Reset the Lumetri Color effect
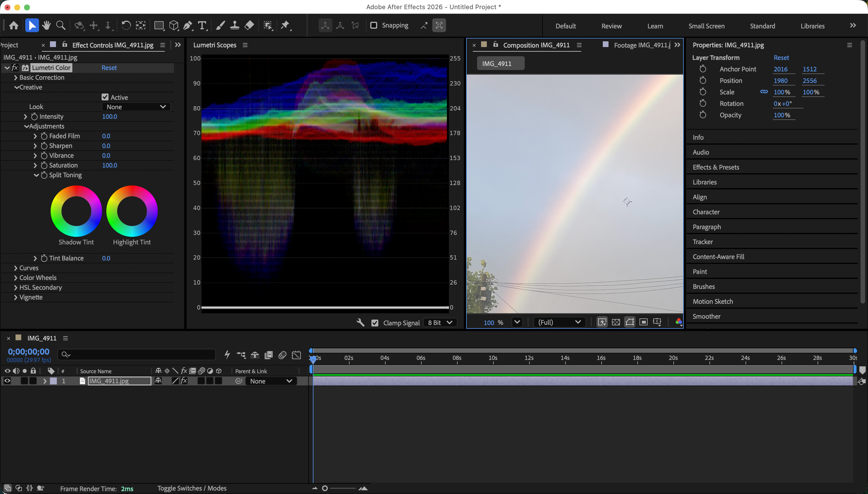This screenshot has width=868, height=494. click(x=109, y=67)
